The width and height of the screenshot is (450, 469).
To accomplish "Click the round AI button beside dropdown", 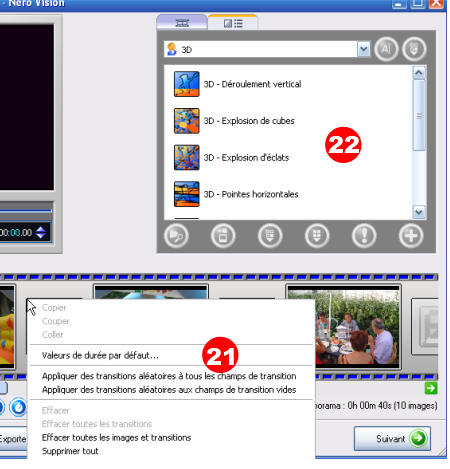I will pos(386,49).
